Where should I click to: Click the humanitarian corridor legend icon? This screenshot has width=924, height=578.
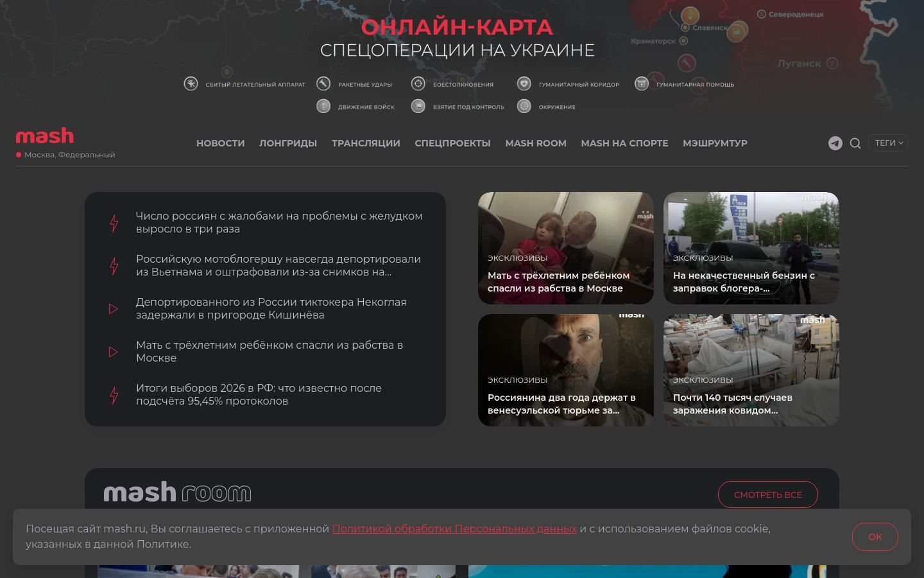(524, 83)
